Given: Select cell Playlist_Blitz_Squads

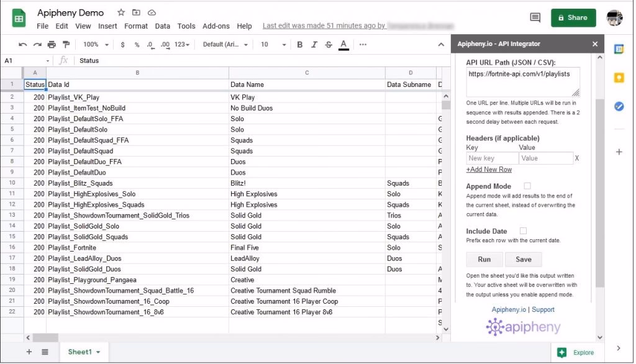Looking at the screenshot, I should (137, 183).
